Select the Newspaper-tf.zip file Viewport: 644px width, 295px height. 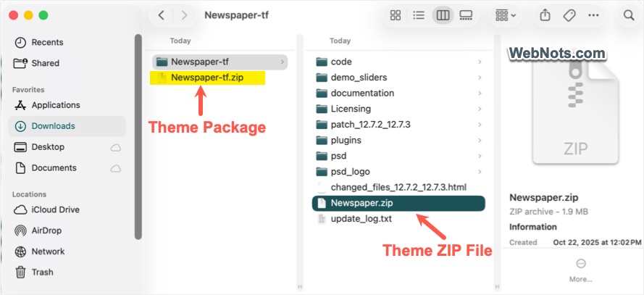pos(208,78)
